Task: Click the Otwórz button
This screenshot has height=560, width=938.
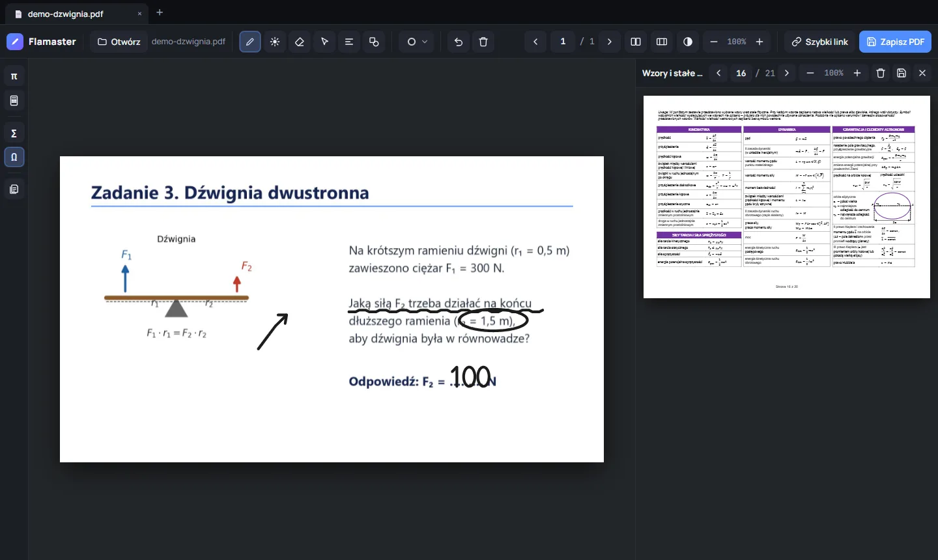Action: [119, 42]
